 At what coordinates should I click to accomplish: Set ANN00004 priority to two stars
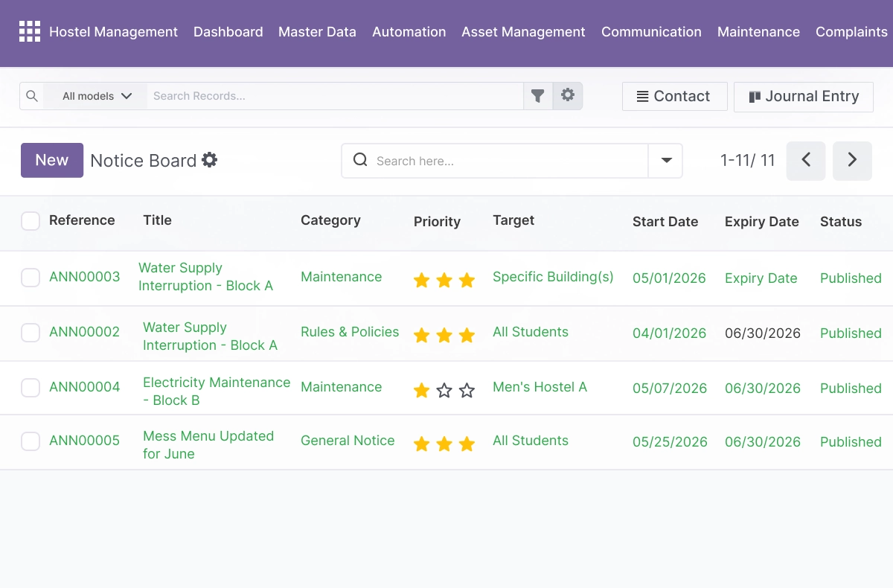click(x=444, y=390)
